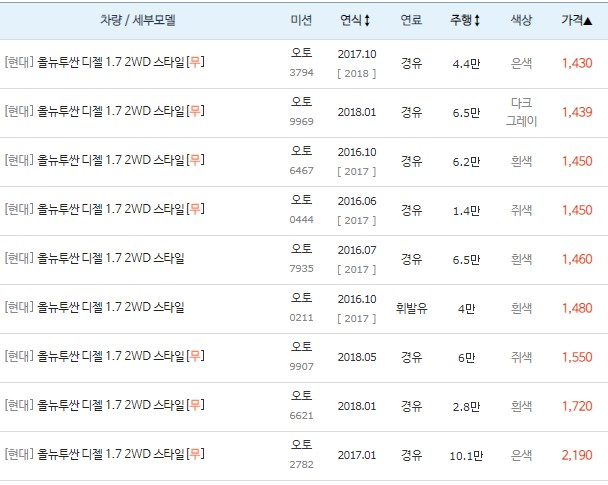Viewport: 608px width, 485px height.
Task: Click the year 2017.10 cell
Action: 357,54
